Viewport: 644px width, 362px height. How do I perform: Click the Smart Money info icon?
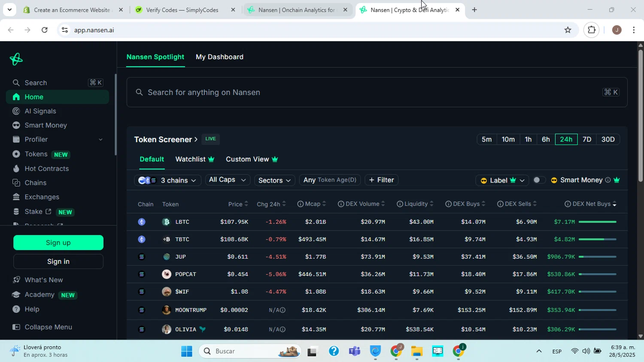(x=608, y=180)
